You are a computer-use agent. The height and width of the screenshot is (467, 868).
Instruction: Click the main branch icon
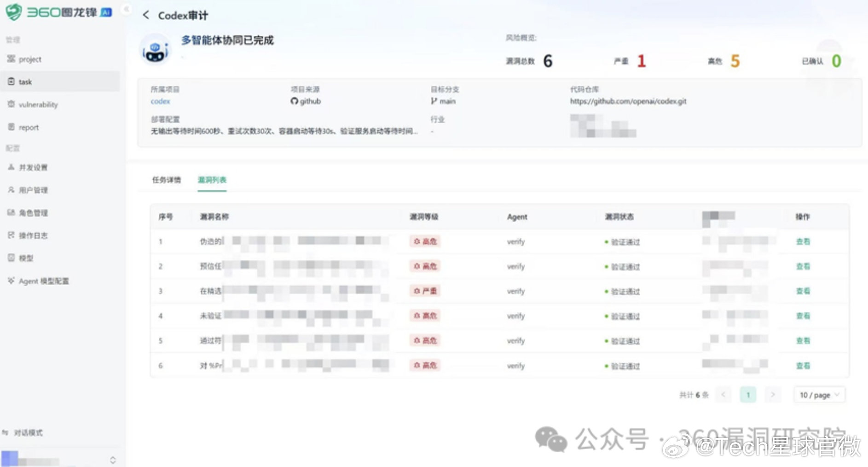point(434,101)
